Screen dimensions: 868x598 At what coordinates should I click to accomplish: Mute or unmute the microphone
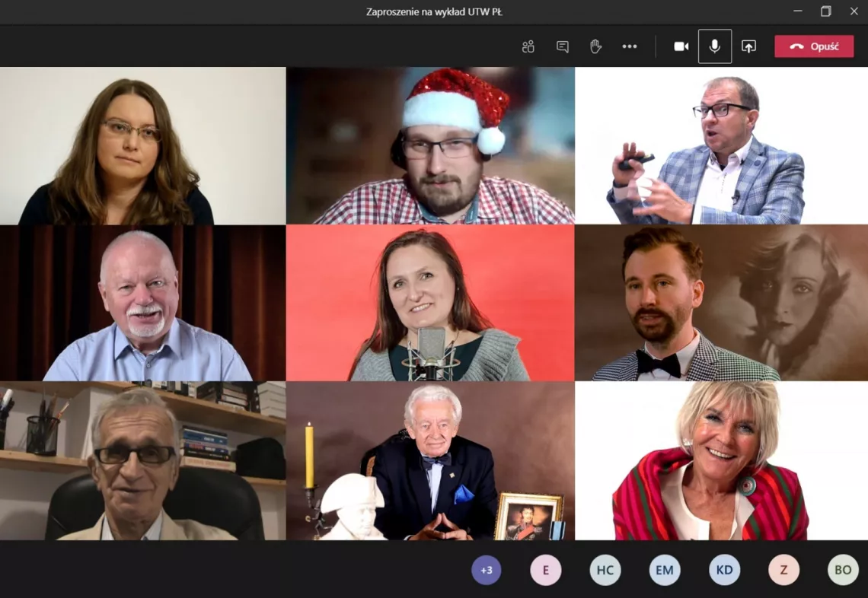pos(714,46)
